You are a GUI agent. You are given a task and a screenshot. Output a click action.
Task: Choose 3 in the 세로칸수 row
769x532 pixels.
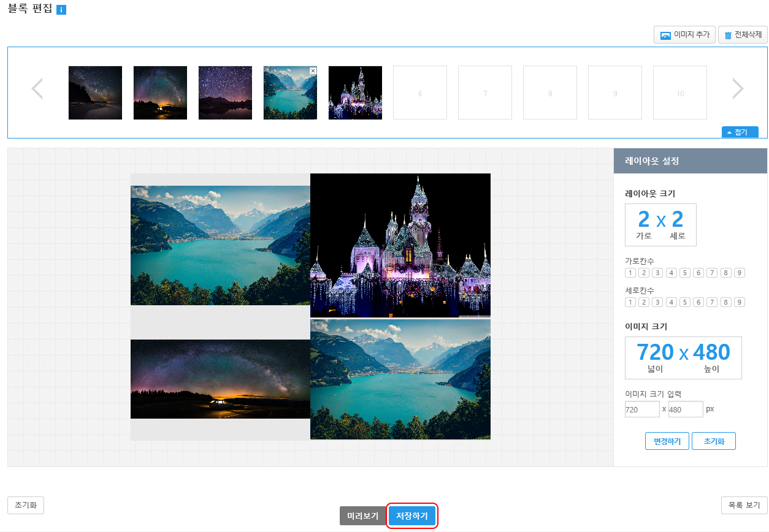pyautogui.click(x=657, y=302)
